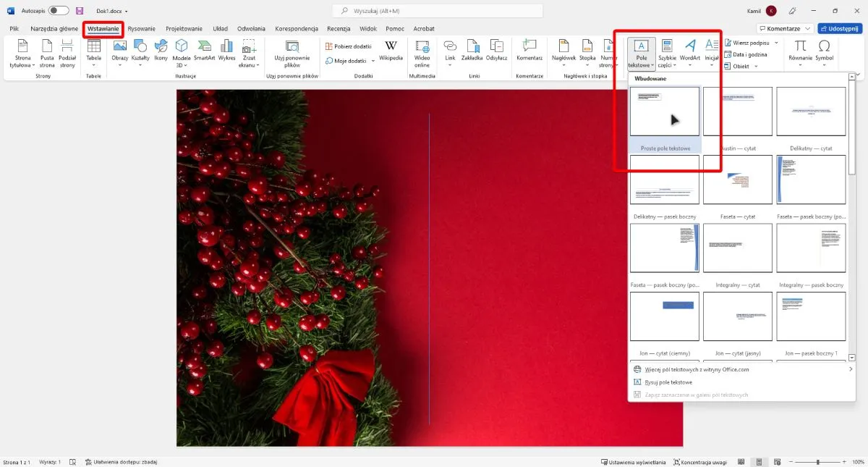
Task: Click the purple Save disk icon
Action: (80, 11)
